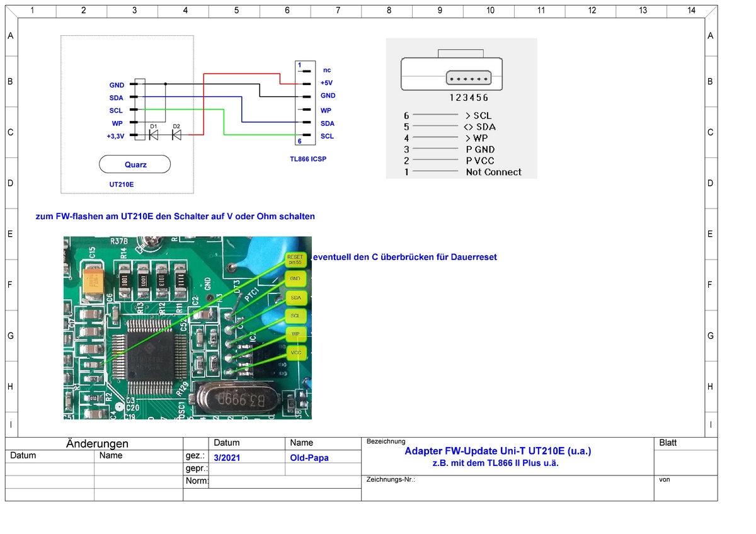
Task: Click the green GND tag on the PCB photo
Action: click(x=295, y=278)
